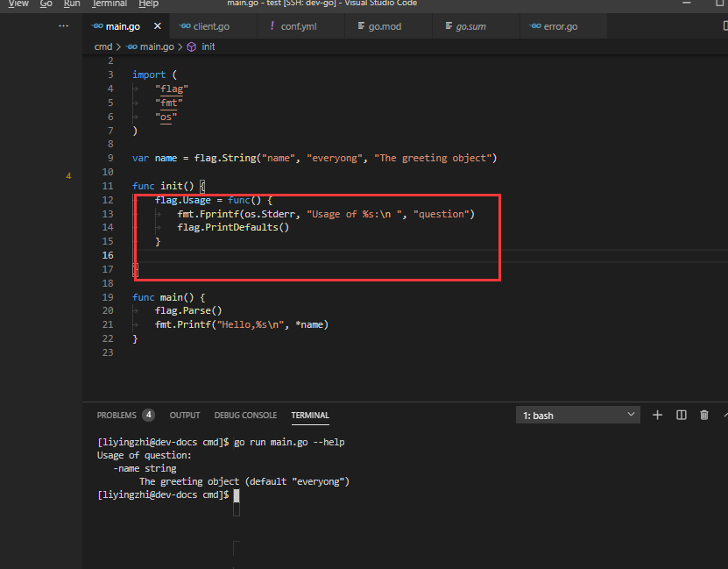Expand the cmd breadcrumb entry
Screen dimensions: 728x569
click(102, 46)
